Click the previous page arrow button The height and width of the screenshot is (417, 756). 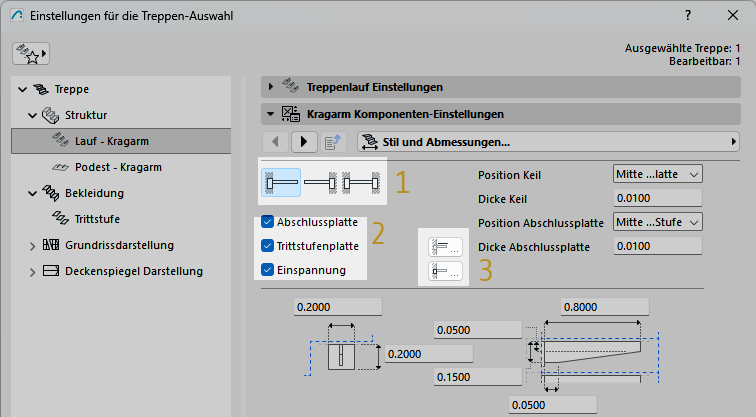(x=277, y=142)
